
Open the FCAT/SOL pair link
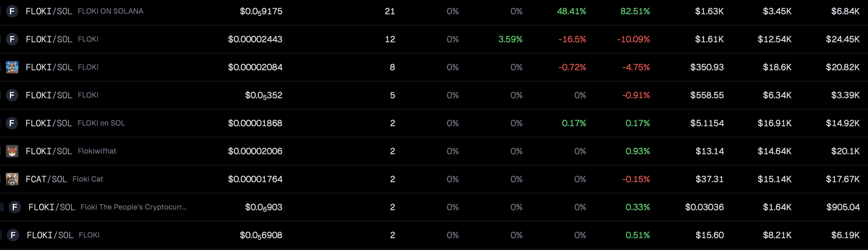(46, 179)
